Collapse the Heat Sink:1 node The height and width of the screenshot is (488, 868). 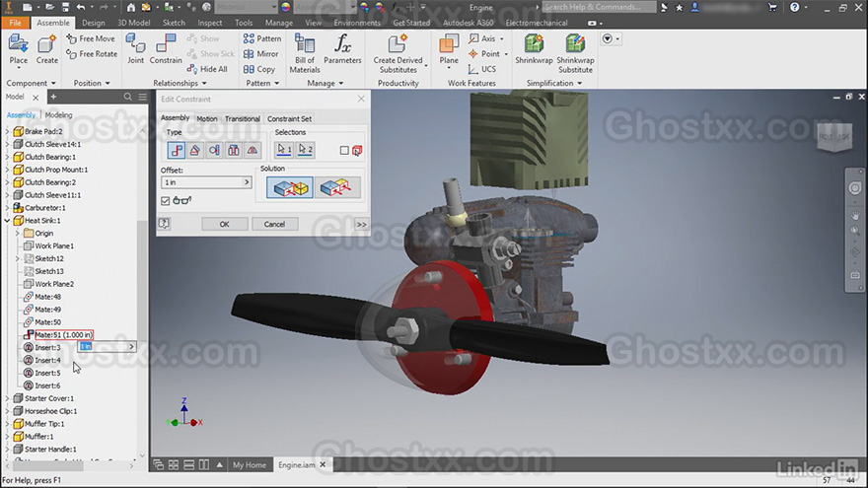click(8, 220)
